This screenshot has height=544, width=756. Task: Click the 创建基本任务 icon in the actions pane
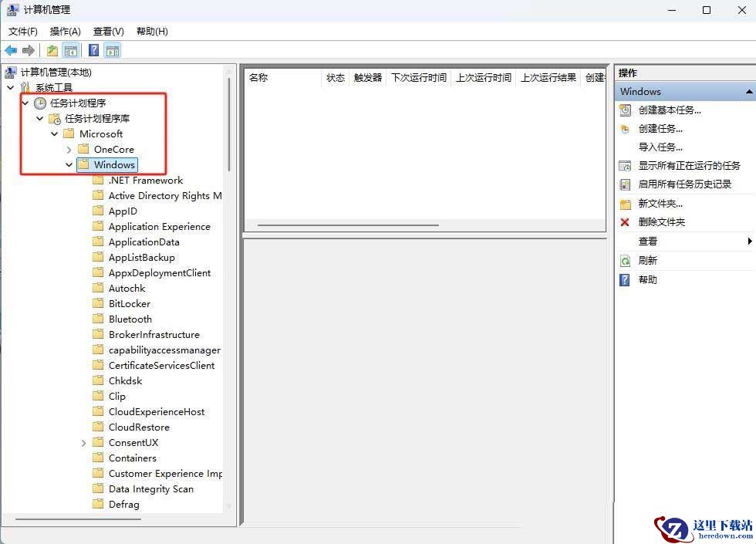625,110
